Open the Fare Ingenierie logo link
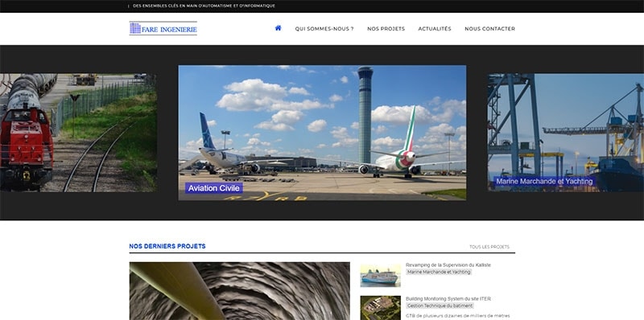Screen dimensions: 644x320 click(163, 28)
